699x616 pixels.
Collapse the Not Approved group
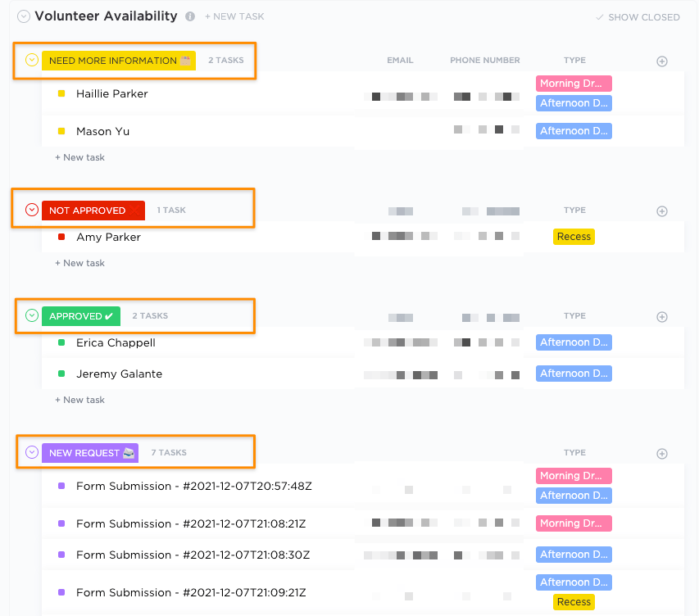point(32,210)
